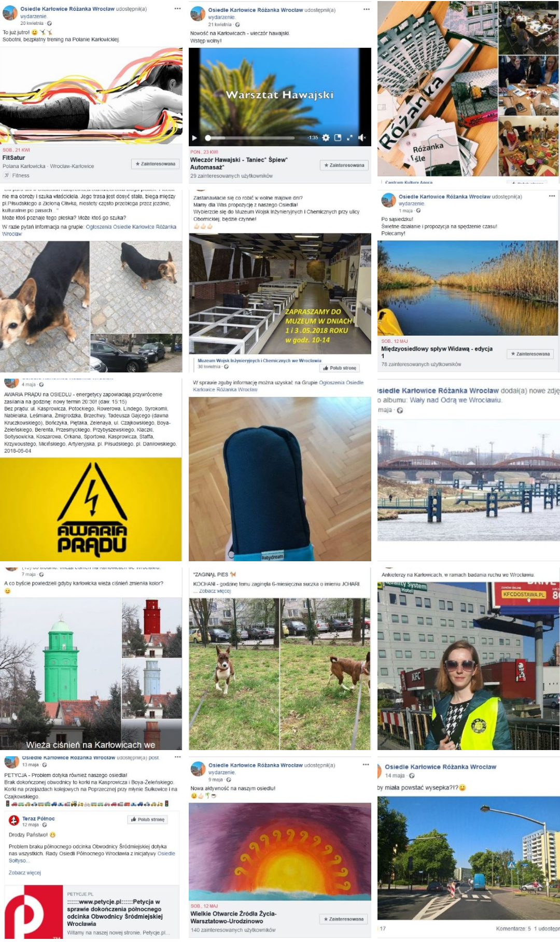
Task: Open options menu on Wieczór Hawajski post
Action: click(367, 9)
